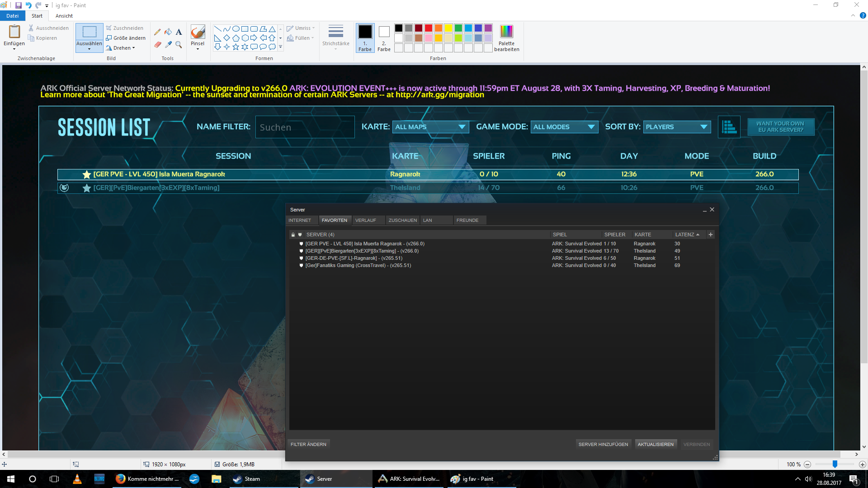
Task: Select the Pencil tool
Action: (157, 32)
